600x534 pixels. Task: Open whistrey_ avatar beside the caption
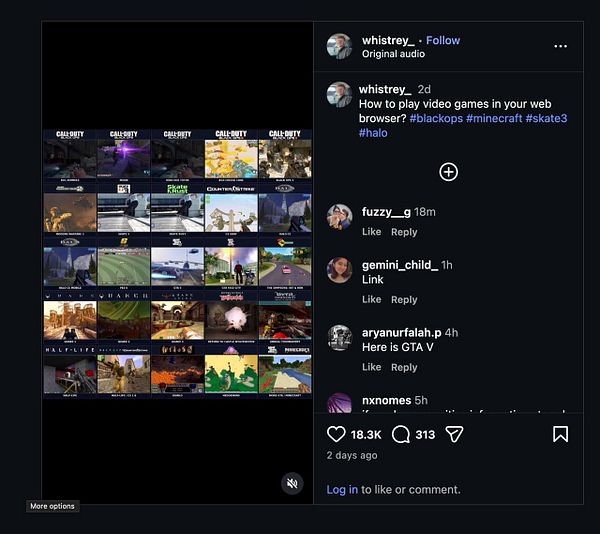(x=339, y=94)
